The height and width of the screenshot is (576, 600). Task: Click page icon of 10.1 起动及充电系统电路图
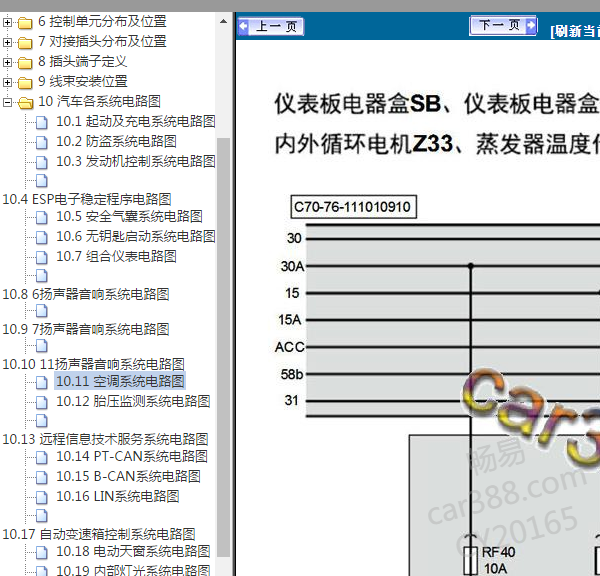click(42, 122)
